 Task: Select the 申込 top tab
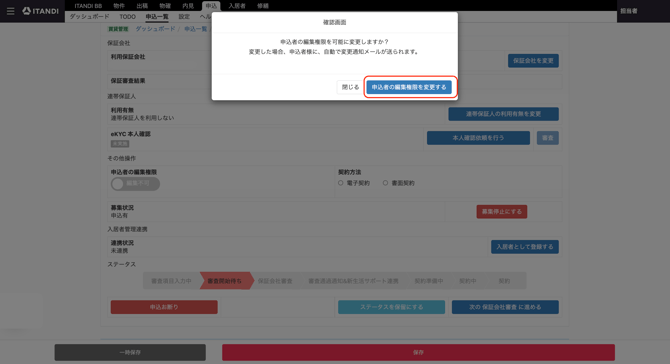[211, 6]
